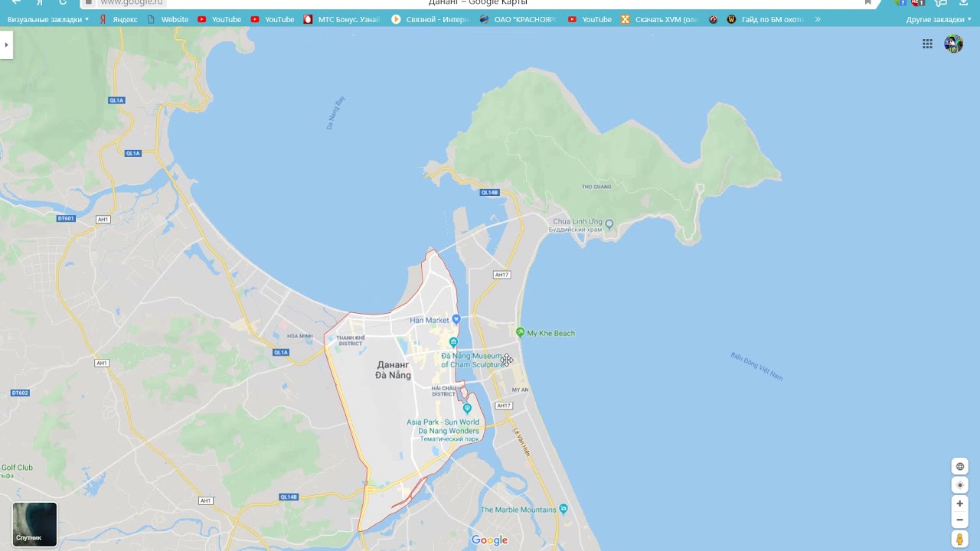
Task: Open the Скачать XVM bookmark
Action: [x=659, y=19]
